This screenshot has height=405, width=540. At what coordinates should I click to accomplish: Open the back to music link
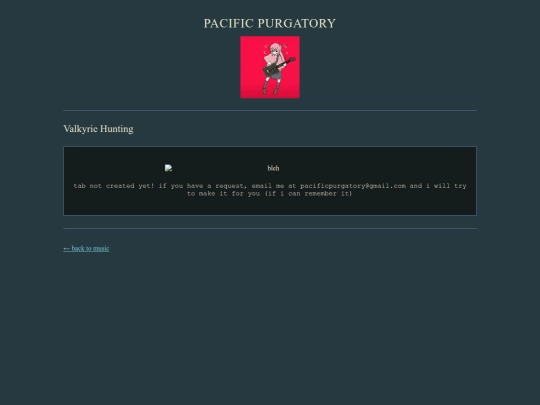point(86,248)
